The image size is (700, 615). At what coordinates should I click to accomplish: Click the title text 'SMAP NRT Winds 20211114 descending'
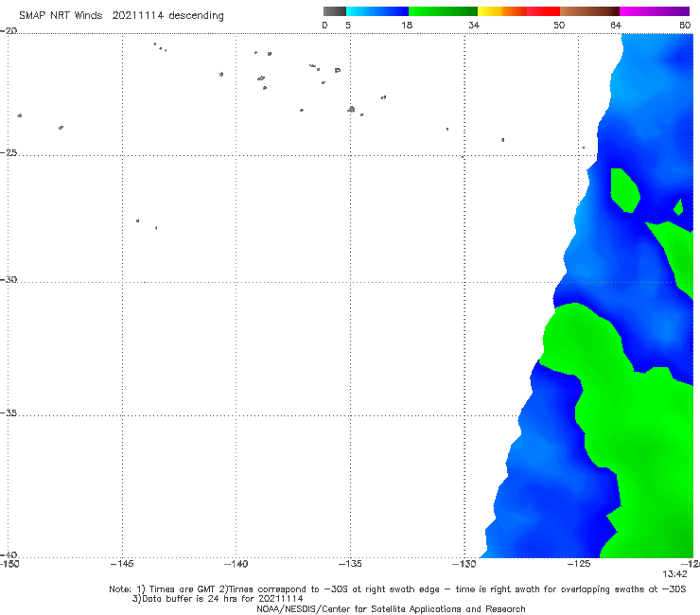(121, 15)
